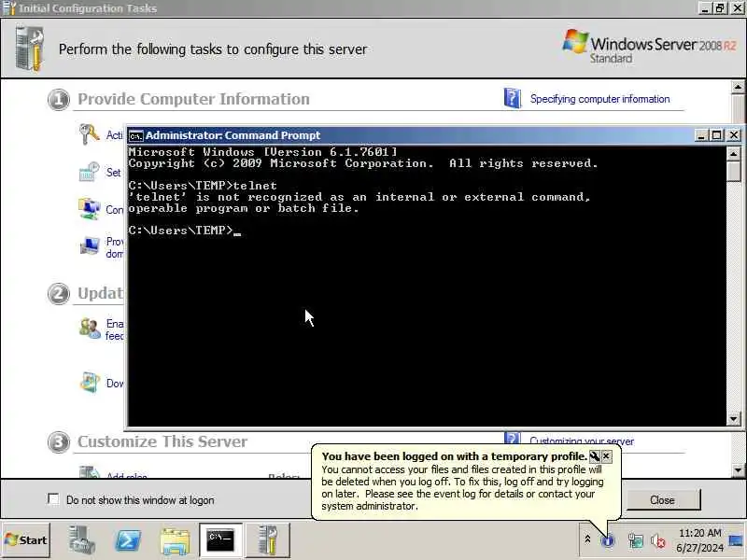Click the Provide Computer Information heading
Screen dimensions: 747x560
pyautogui.click(x=193, y=99)
